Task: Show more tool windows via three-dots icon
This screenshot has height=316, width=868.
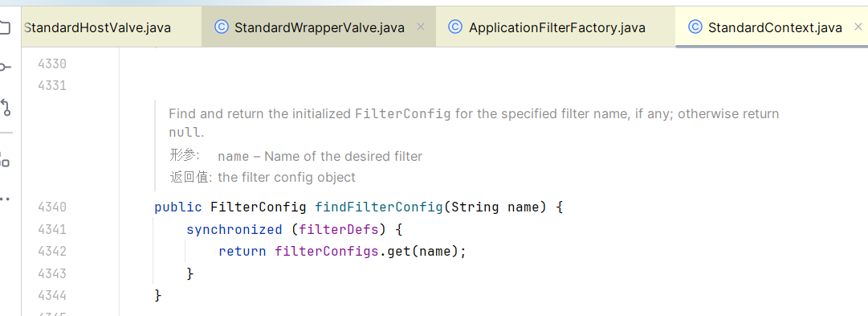Action: [x=5, y=199]
